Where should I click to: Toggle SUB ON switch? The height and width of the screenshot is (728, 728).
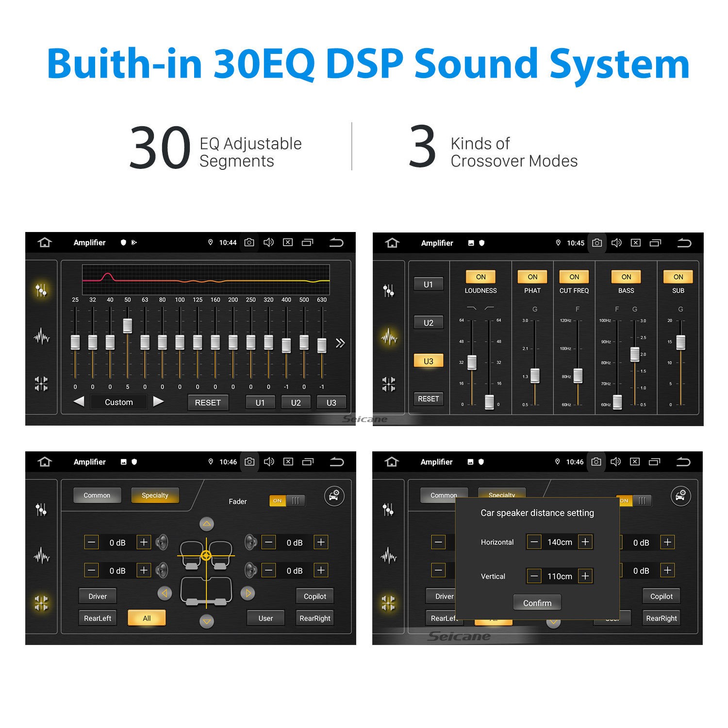pyautogui.click(x=678, y=277)
